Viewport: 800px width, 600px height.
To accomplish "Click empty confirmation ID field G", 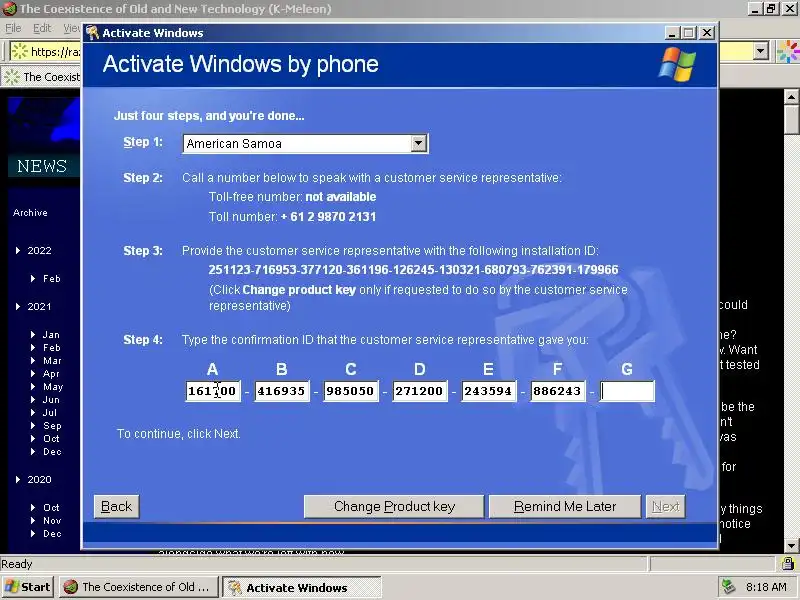I will (627, 391).
